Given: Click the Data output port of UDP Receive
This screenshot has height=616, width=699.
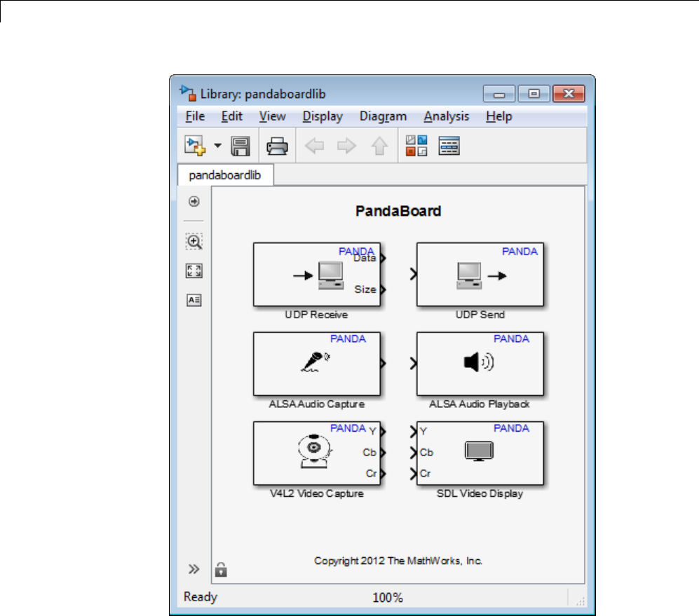Looking at the screenshot, I should point(383,258).
